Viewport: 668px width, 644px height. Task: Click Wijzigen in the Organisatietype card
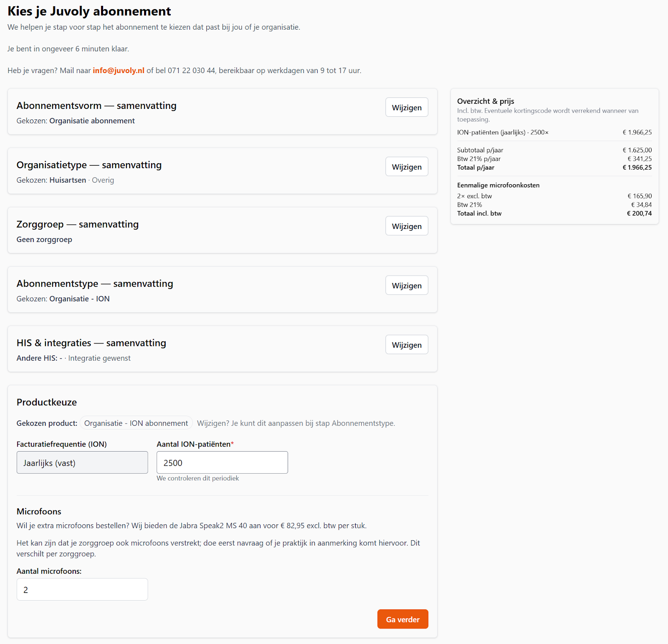pos(407,167)
